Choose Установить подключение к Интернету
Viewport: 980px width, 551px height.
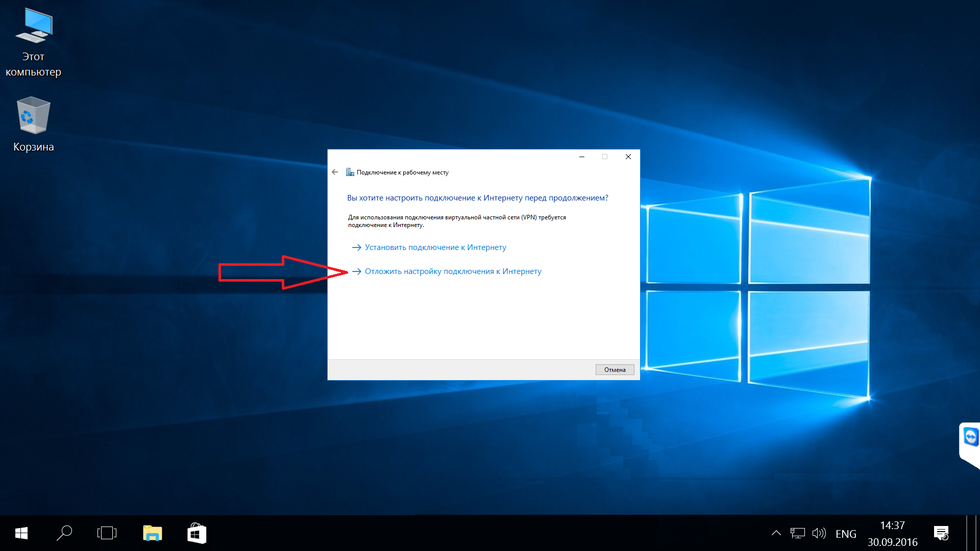click(429, 247)
